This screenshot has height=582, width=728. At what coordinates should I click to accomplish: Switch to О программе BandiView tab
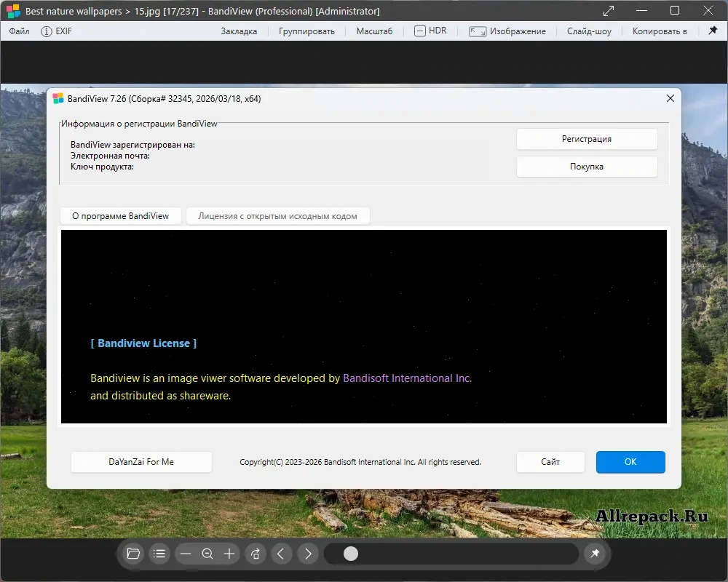[x=121, y=216]
